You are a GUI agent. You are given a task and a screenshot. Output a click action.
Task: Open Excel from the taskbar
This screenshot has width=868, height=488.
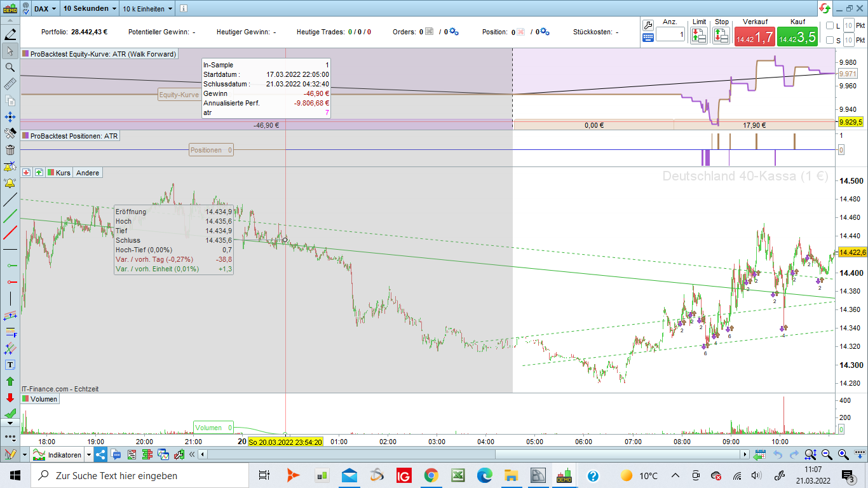point(458,475)
